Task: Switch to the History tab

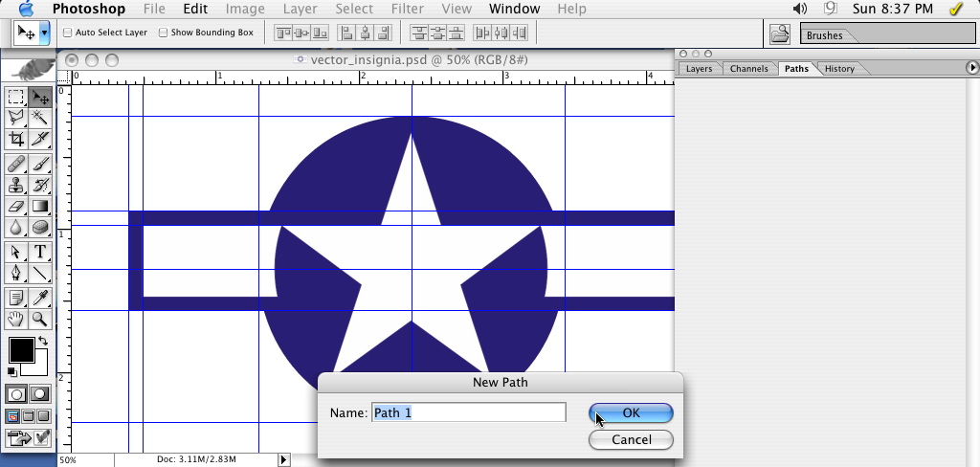Action: pyautogui.click(x=839, y=69)
